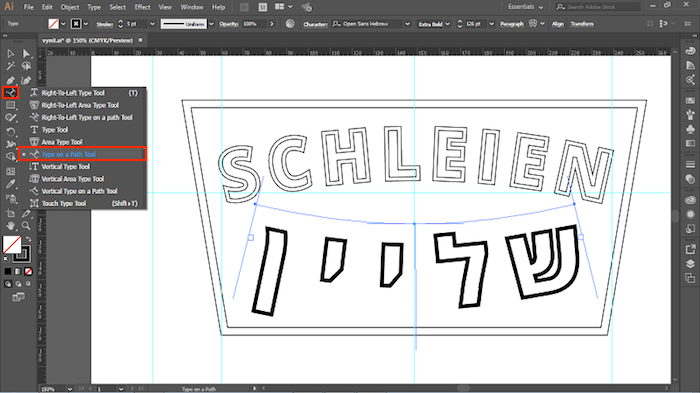The width and height of the screenshot is (700, 393).
Task: Open the Symbols panel icon
Action: coord(690,130)
